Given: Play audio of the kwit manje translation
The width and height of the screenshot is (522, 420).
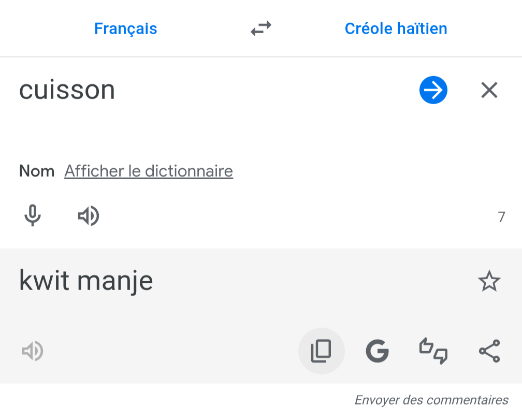Looking at the screenshot, I should 32,352.
